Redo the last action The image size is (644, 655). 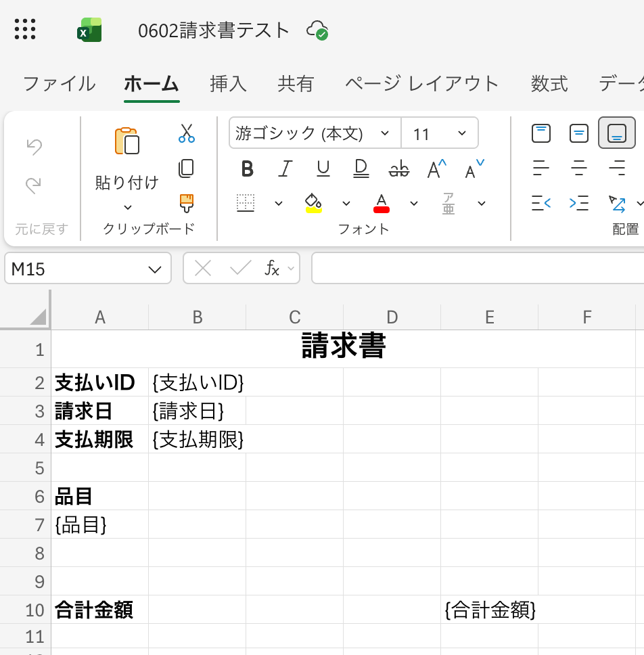34,185
